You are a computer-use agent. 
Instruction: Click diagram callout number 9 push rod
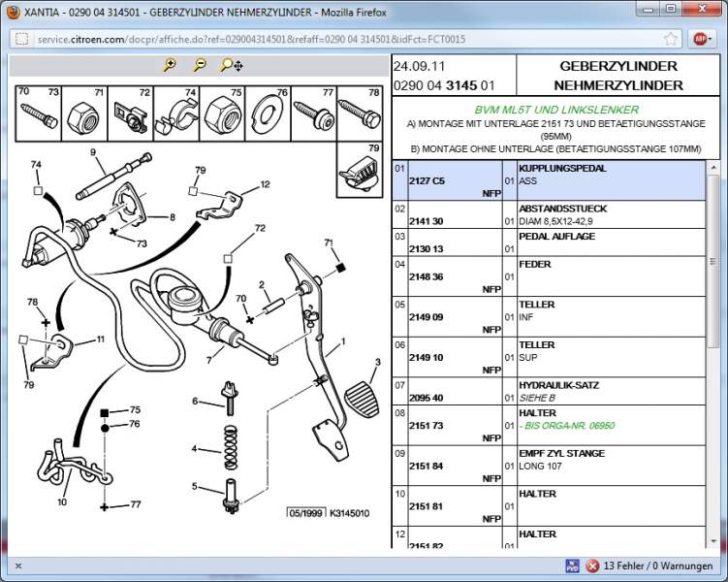click(x=93, y=152)
